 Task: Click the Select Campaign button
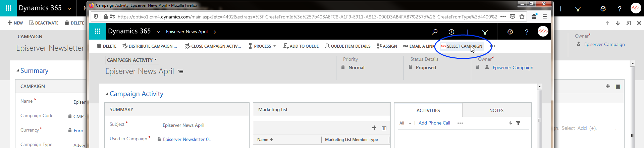coord(462,46)
